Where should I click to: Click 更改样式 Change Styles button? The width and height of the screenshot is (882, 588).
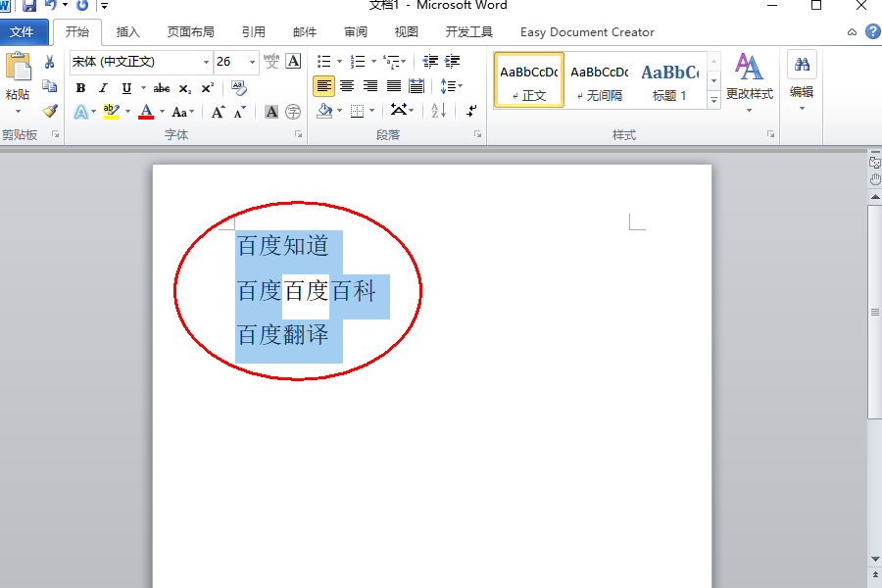[x=750, y=82]
